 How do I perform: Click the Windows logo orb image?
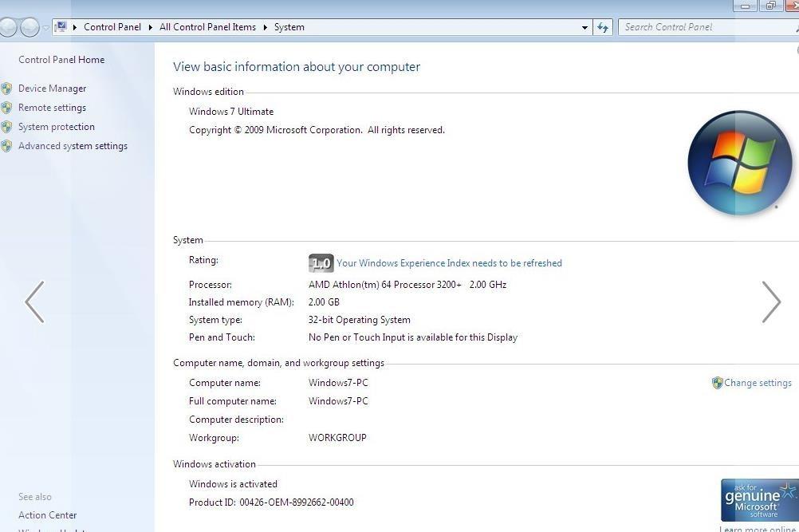point(739,163)
